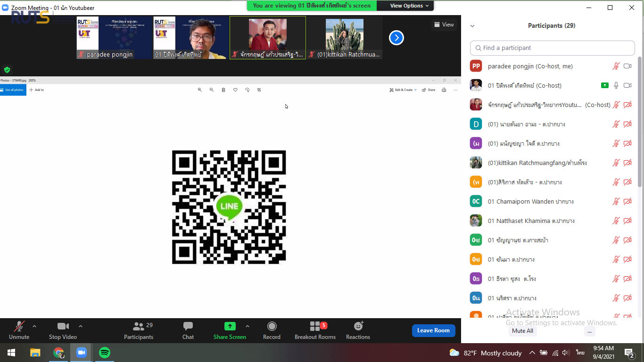Open the arrow menu beside Stop Video
Viewport: 644px width, 362px height.
80,326
